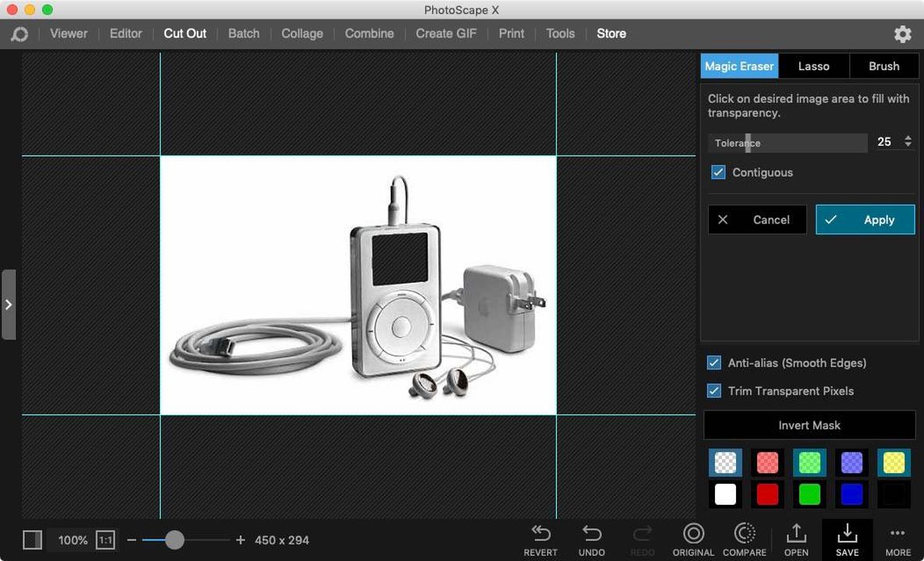Disable Anti-alias (Smooth Edges)
The height and width of the screenshot is (561, 924).
[x=713, y=362]
